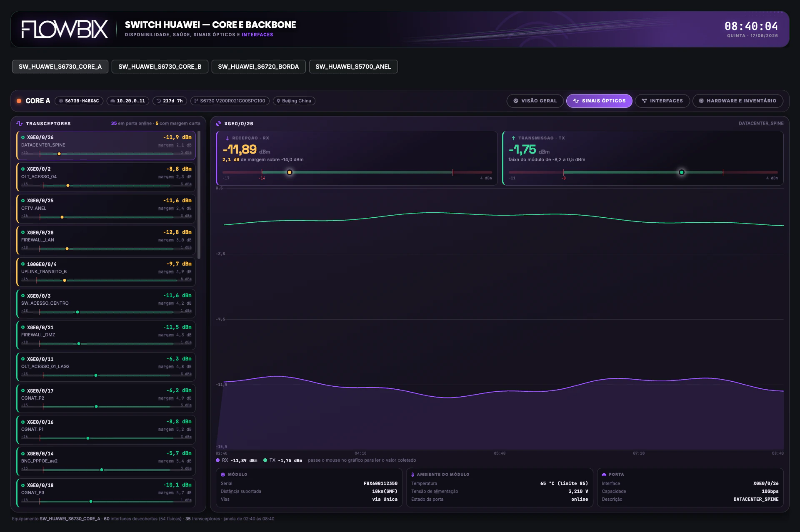Click the purple RX legend dot
This screenshot has height=532, width=800.
218,460
